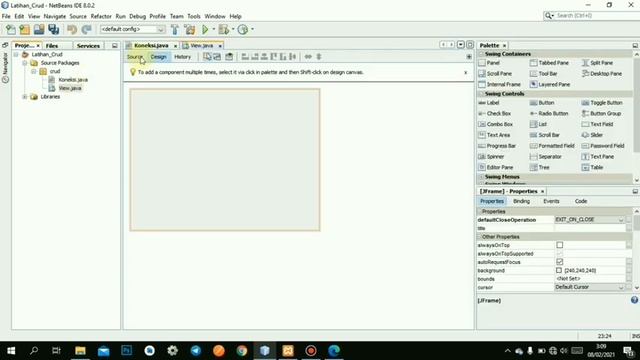This screenshot has width=640, height=360.
Task: Pick the Progress Bar component in palette
Action: (497, 146)
